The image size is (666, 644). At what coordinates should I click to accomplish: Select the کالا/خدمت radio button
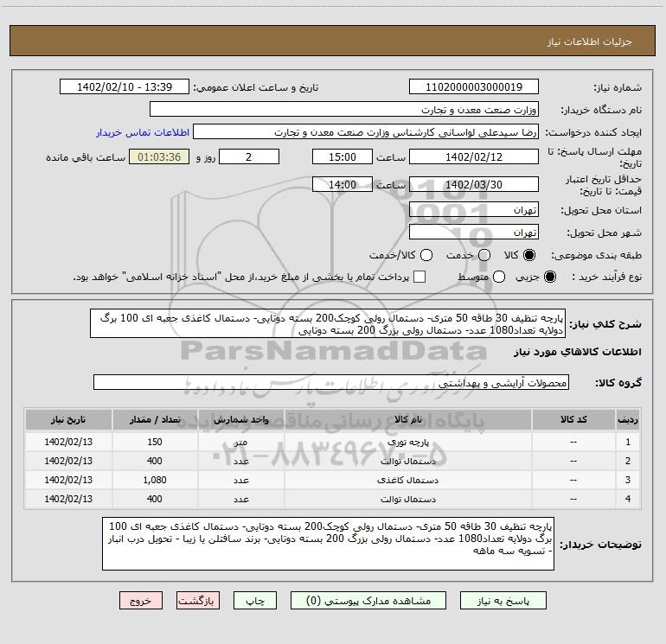pyautogui.click(x=426, y=255)
